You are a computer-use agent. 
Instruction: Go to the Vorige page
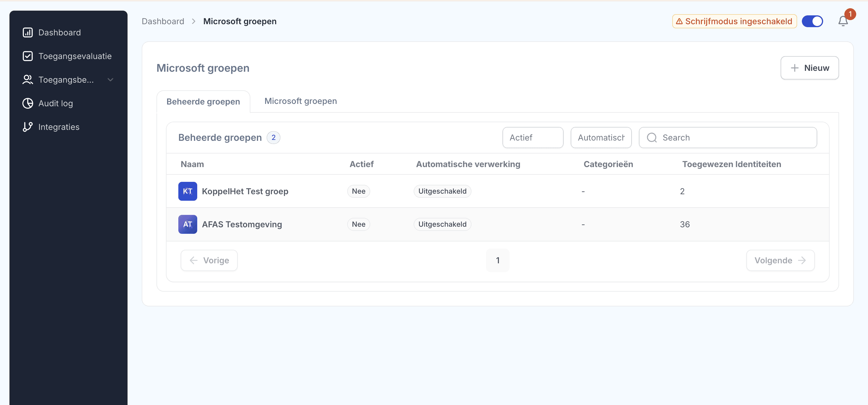point(209,260)
